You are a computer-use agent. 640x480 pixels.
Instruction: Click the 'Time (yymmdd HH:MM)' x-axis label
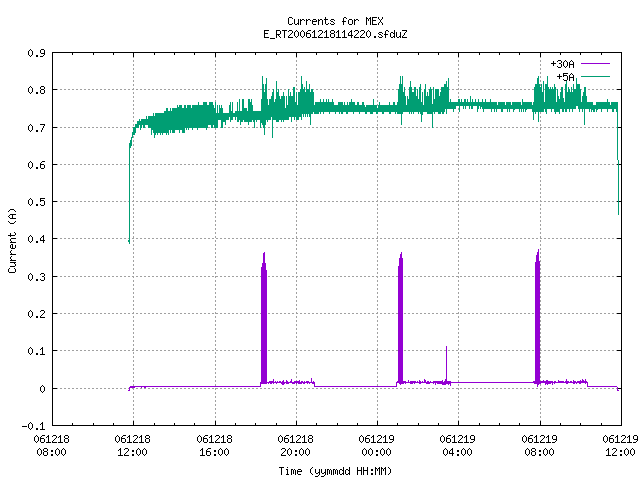335,471
